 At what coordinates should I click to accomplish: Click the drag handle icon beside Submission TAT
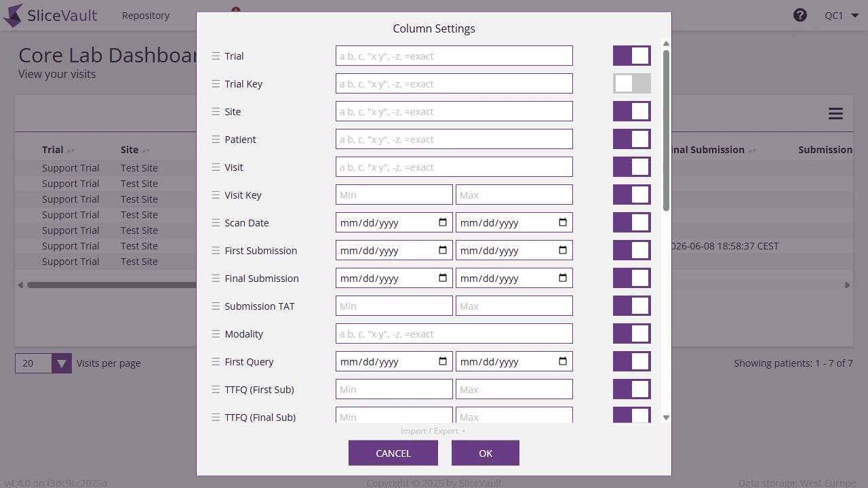[x=216, y=306]
